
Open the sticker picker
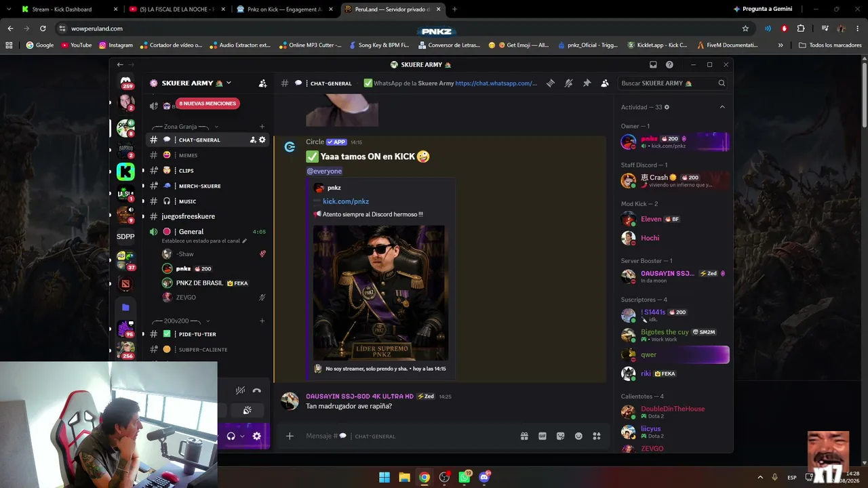point(560,436)
